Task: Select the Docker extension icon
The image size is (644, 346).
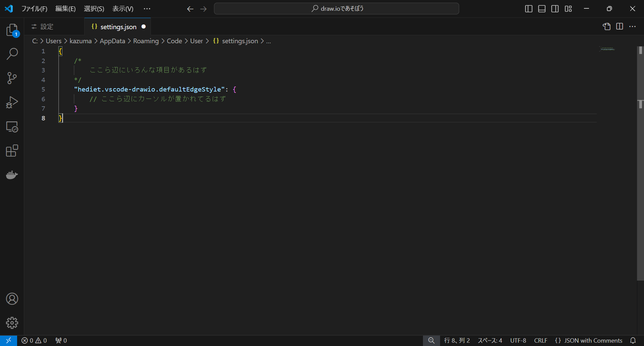Action: [x=12, y=175]
